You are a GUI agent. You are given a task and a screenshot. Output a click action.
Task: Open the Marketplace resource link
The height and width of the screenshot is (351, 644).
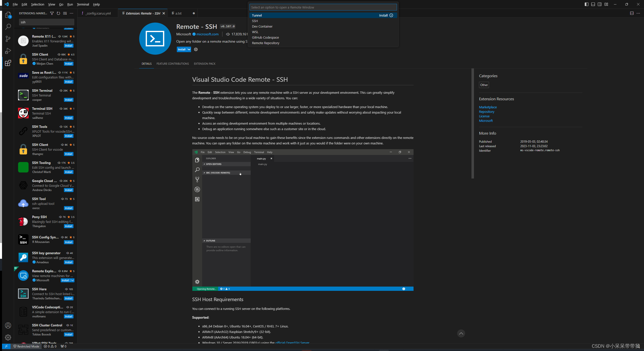[x=488, y=107]
